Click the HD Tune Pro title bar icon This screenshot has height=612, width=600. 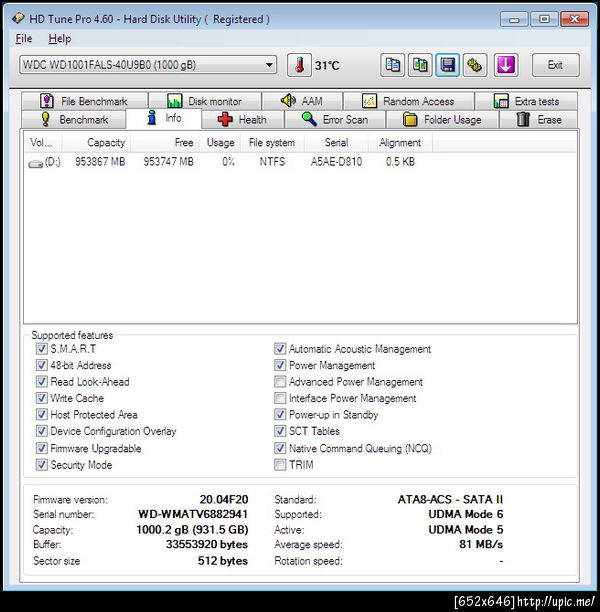18,19
